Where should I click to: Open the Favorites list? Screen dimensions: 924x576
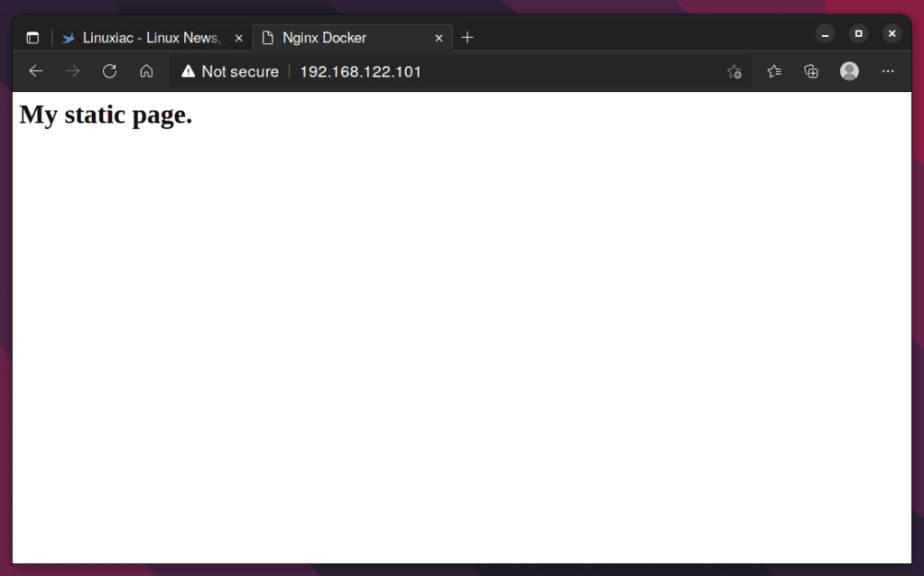pyautogui.click(x=773, y=71)
